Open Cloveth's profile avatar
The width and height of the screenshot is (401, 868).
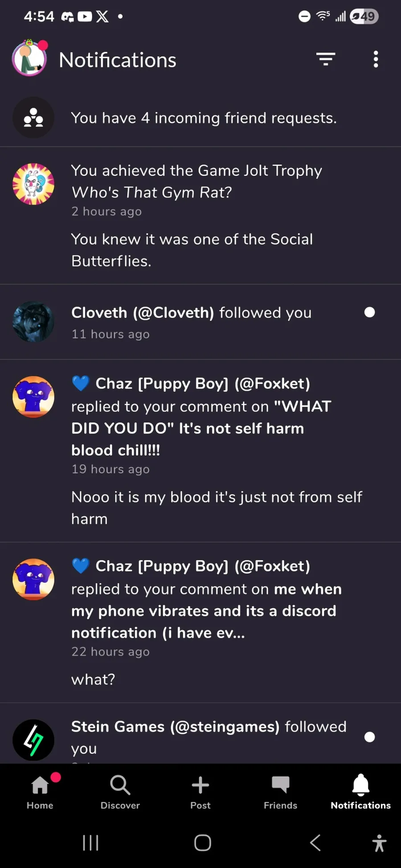[33, 322]
